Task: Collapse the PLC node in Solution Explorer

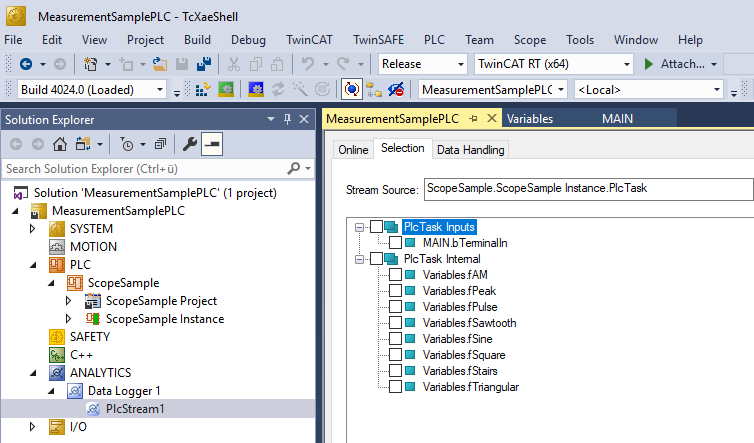Action: (x=33, y=265)
